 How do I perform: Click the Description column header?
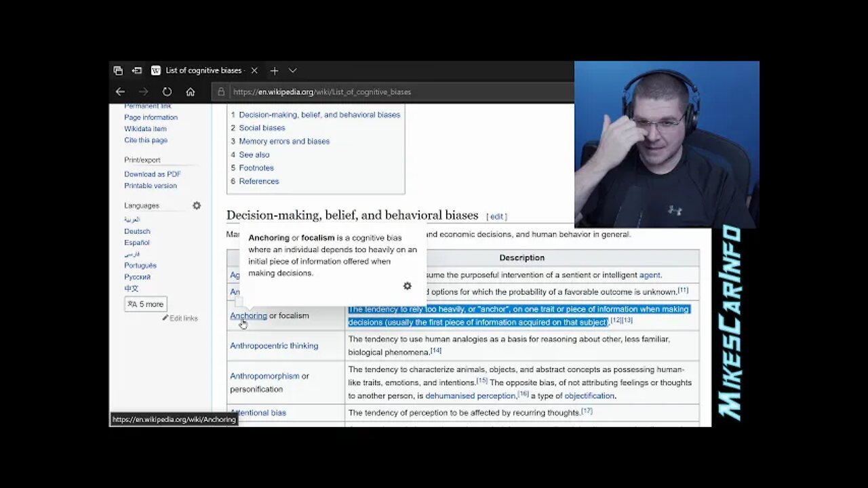(x=521, y=258)
